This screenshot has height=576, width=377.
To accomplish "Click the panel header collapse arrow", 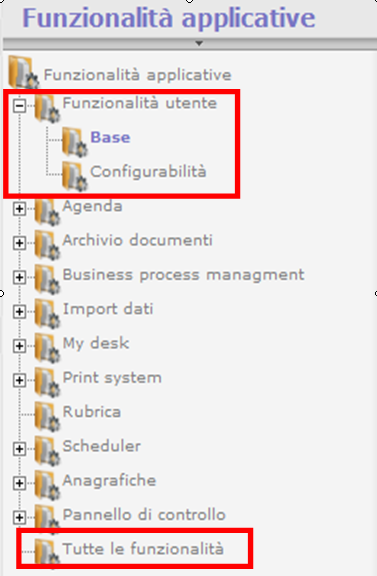I will (x=199, y=43).
